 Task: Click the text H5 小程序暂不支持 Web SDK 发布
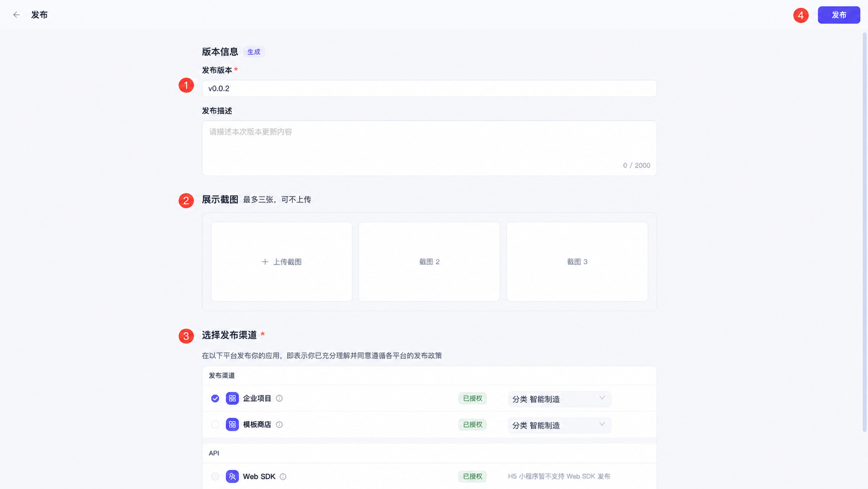tap(559, 477)
